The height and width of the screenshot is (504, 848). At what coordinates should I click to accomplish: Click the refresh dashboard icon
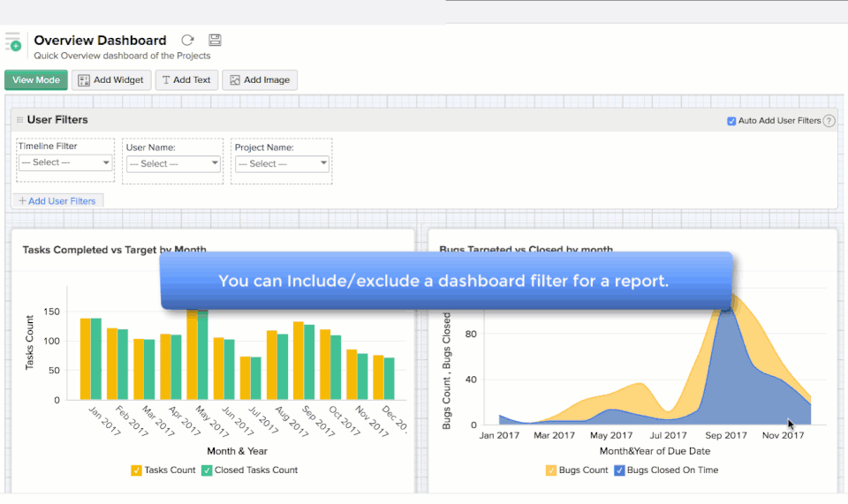(x=187, y=41)
